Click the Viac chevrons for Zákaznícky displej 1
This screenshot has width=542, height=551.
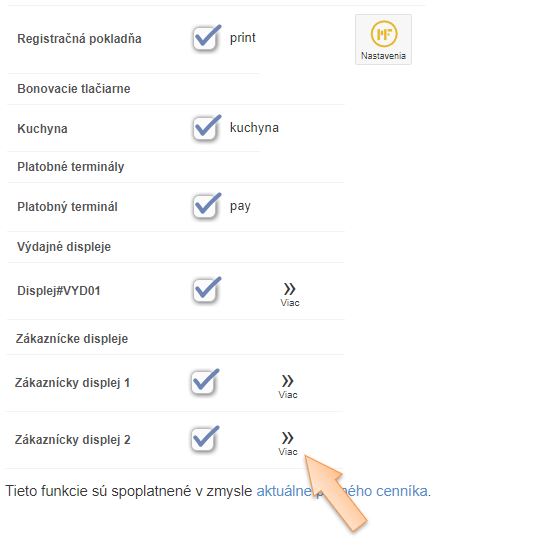(288, 387)
